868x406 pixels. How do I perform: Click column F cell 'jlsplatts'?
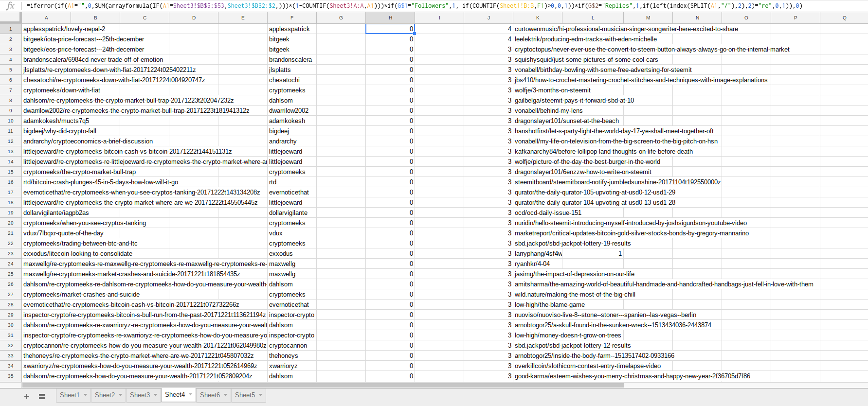coord(292,70)
